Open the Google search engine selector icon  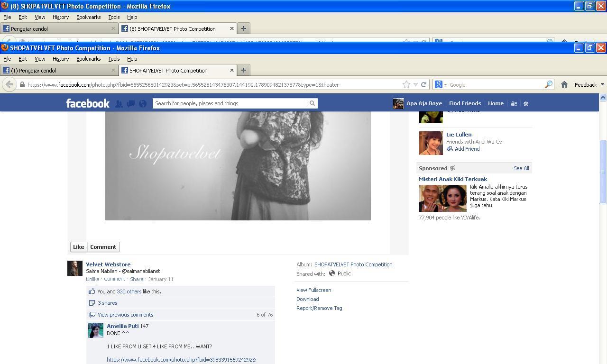(x=440, y=84)
